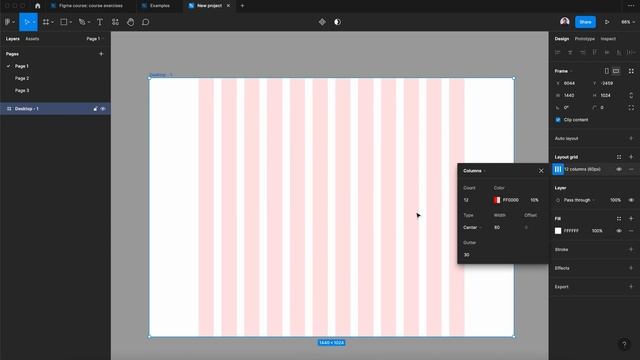Switch to the Layers tab

13,39
